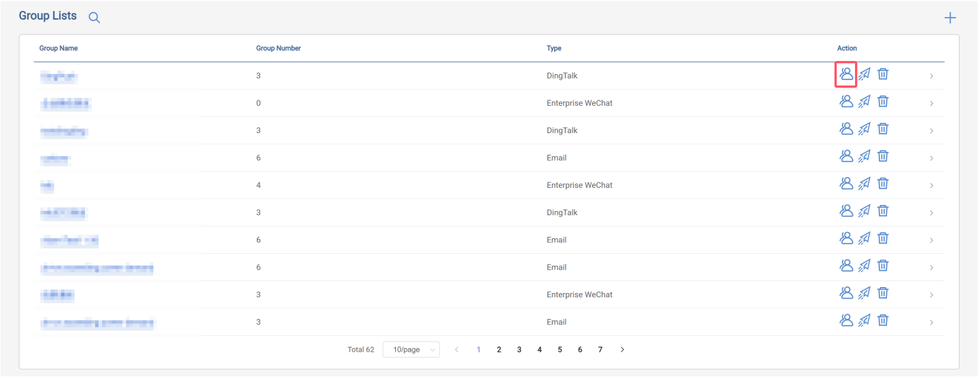
Task: Click send icon in the first DingTalk row
Action: tap(865, 74)
